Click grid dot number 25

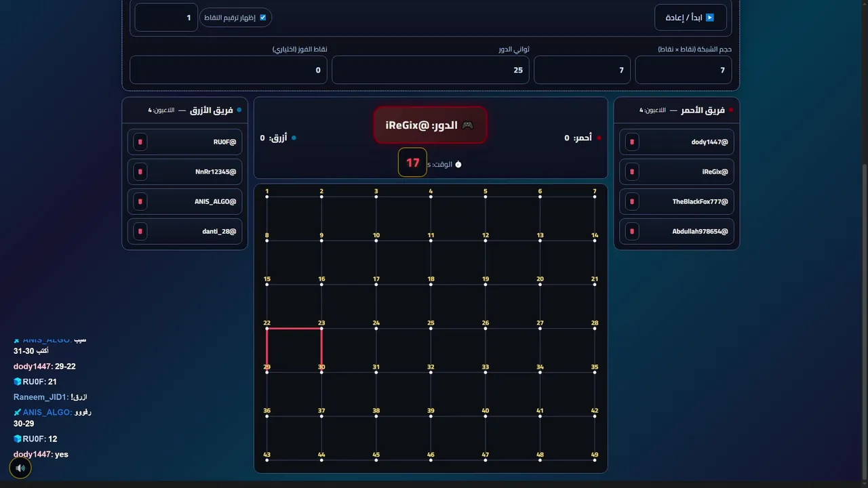coord(431,329)
